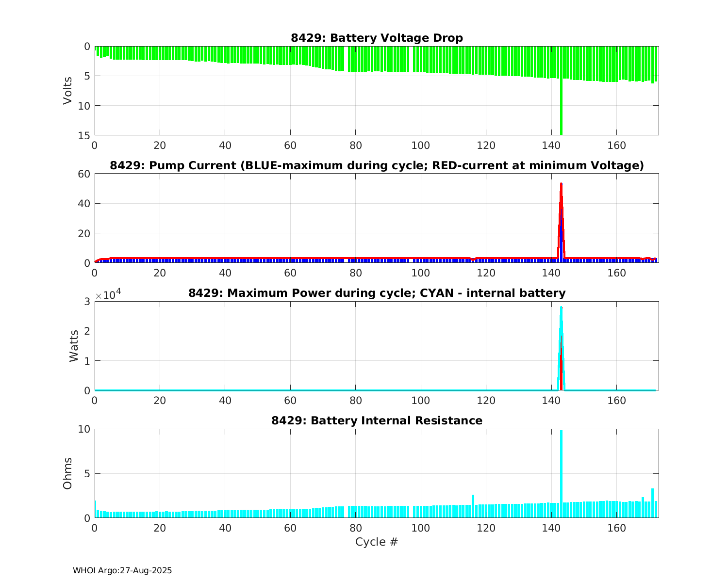Click the WHOI Argo date footer text
728x582 pixels.
point(122,571)
